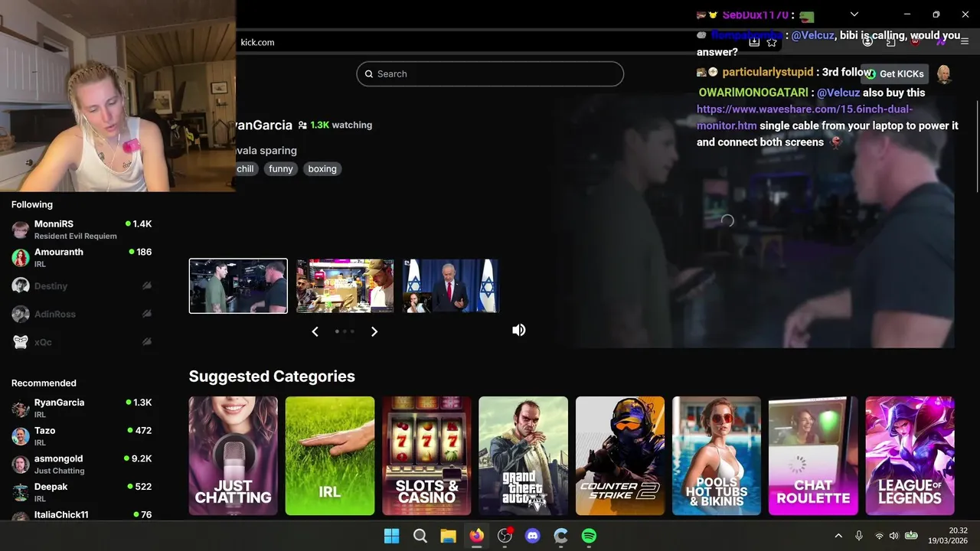Open the Windows Start menu

pyautogui.click(x=391, y=536)
